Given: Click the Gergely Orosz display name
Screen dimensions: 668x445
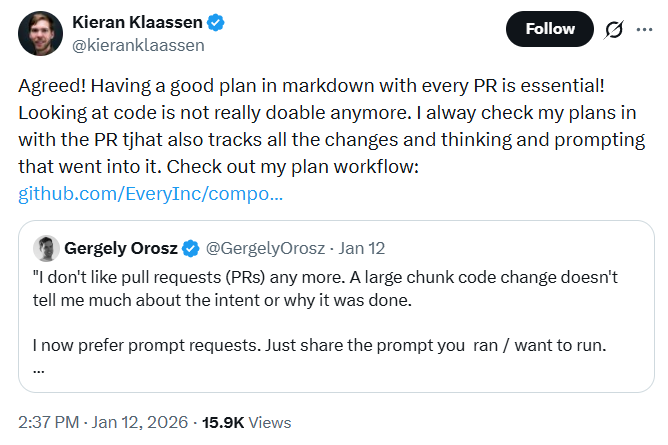Looking at the screenshot, I should point(119,247).
